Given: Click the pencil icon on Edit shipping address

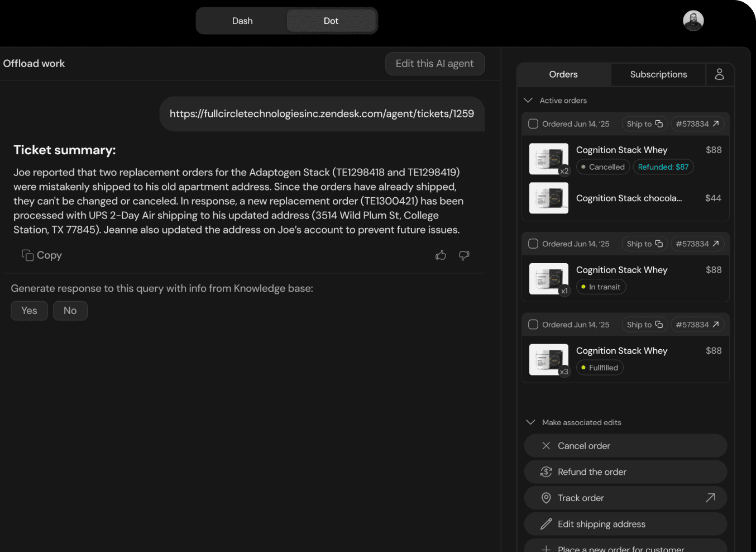Looking at the screenshot, I should tap(546, 524).
